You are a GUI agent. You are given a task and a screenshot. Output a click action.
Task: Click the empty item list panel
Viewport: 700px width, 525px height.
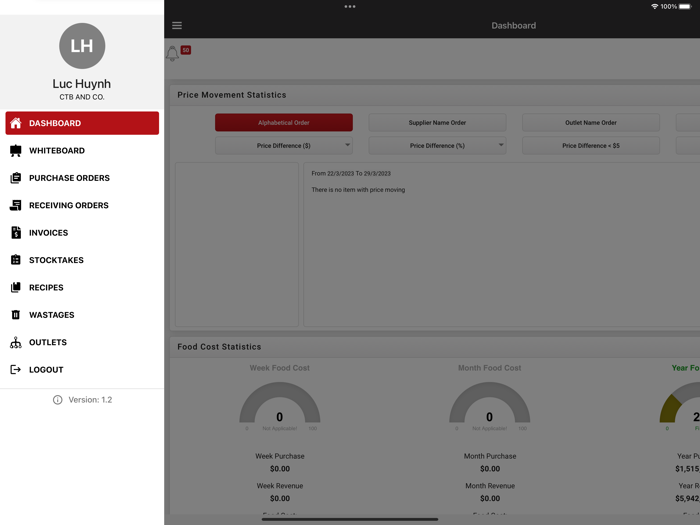tap(237, 245)
